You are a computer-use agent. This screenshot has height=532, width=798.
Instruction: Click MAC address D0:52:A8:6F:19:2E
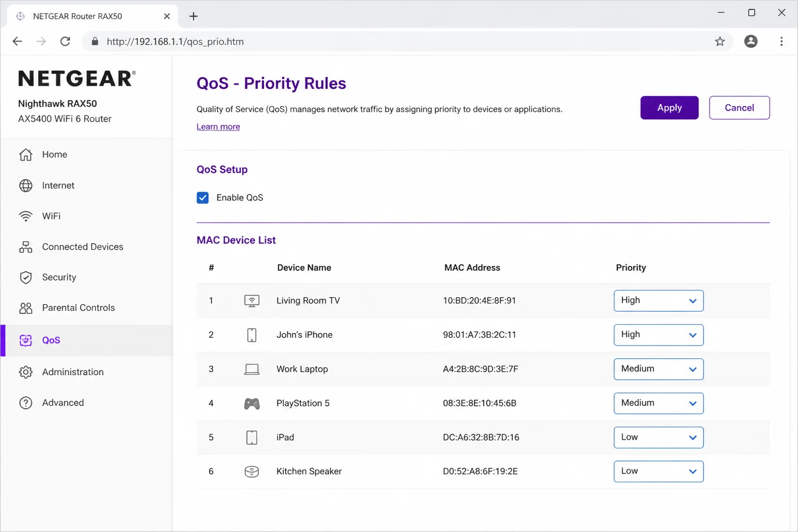tap(480, 472)
